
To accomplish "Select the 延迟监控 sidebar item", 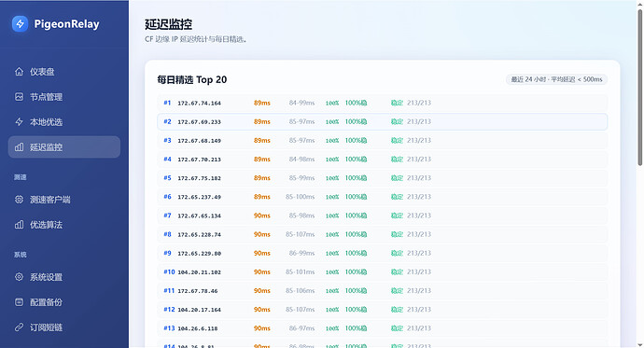I will (64, 146).
